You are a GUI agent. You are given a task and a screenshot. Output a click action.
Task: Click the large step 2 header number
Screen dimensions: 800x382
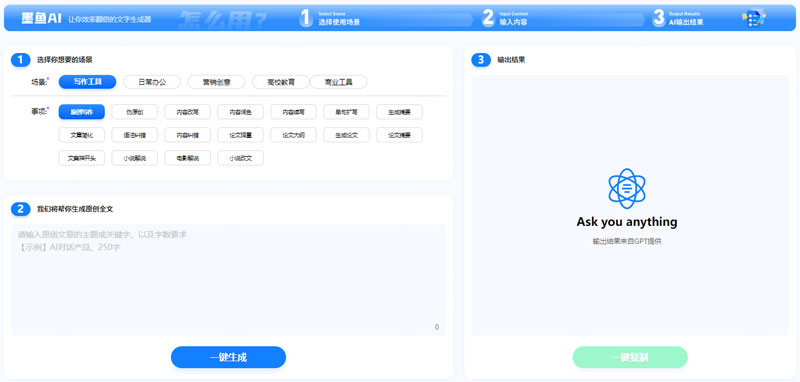coord(488,18)
